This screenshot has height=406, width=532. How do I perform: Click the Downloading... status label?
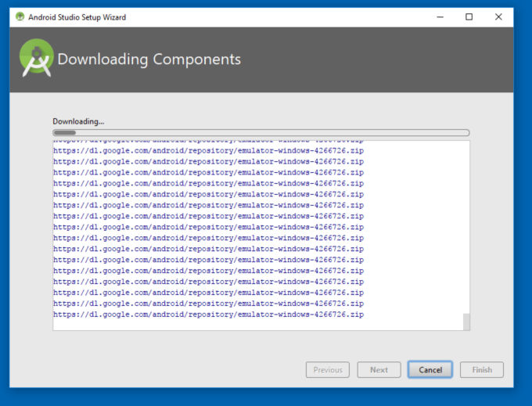(x=78, y=121)
